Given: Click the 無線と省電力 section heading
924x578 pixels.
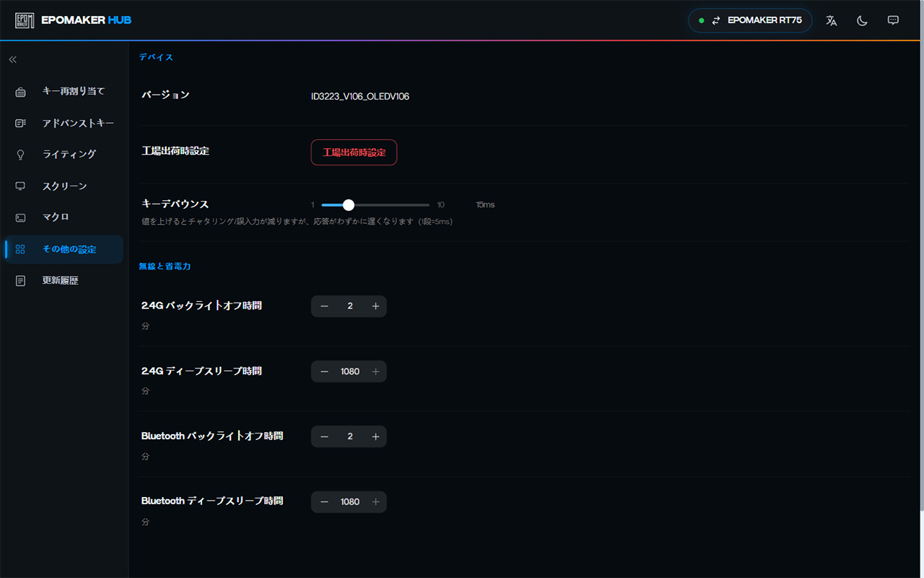Looking at the screenshot, I should tap(165, 267).
